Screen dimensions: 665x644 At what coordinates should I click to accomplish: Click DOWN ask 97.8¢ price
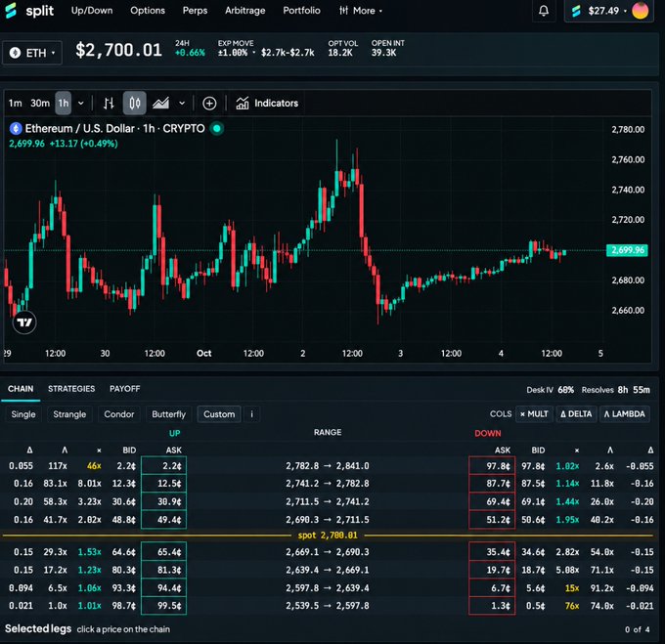pyautogui.click(x=492, y=465)
